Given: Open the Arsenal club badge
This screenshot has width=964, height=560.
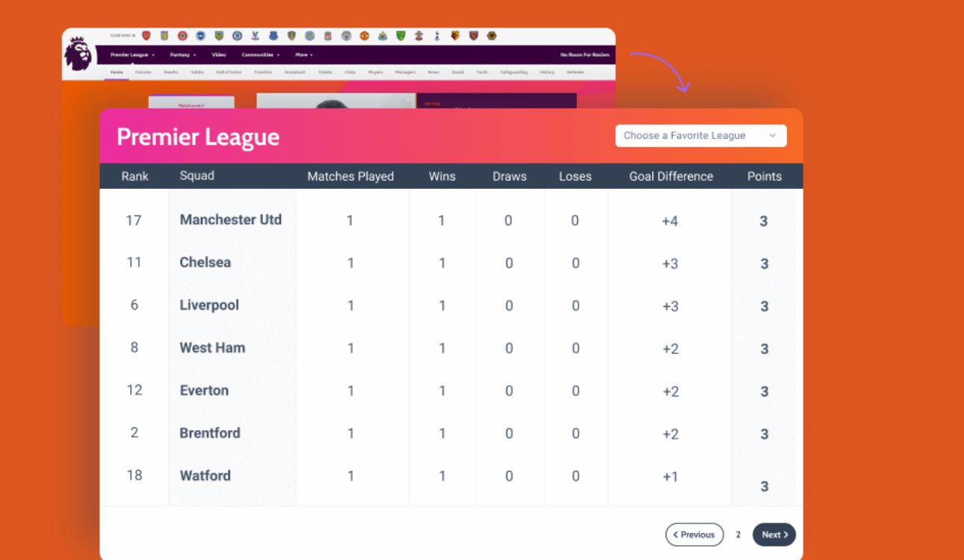Looking at the screenshot, I should (x=146, y=36).
